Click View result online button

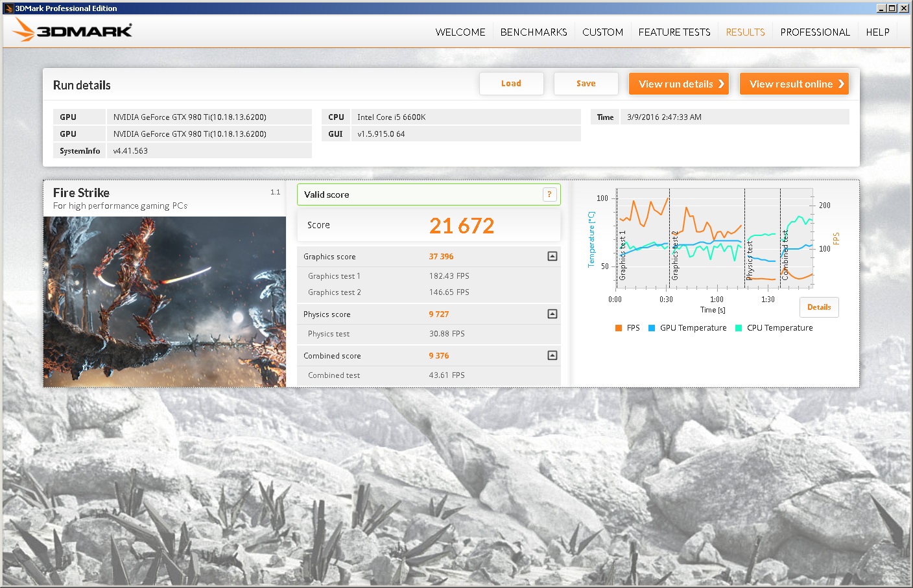click(794, 84)
